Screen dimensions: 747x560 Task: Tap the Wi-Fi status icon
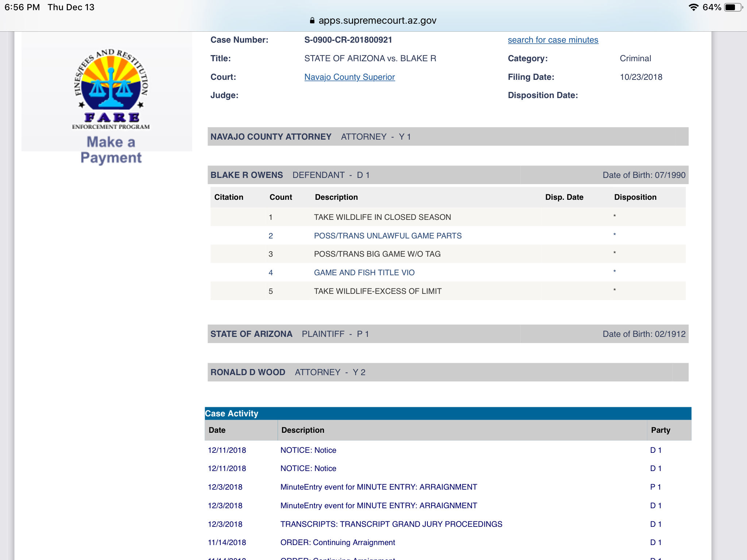click(x=693, y=7)
